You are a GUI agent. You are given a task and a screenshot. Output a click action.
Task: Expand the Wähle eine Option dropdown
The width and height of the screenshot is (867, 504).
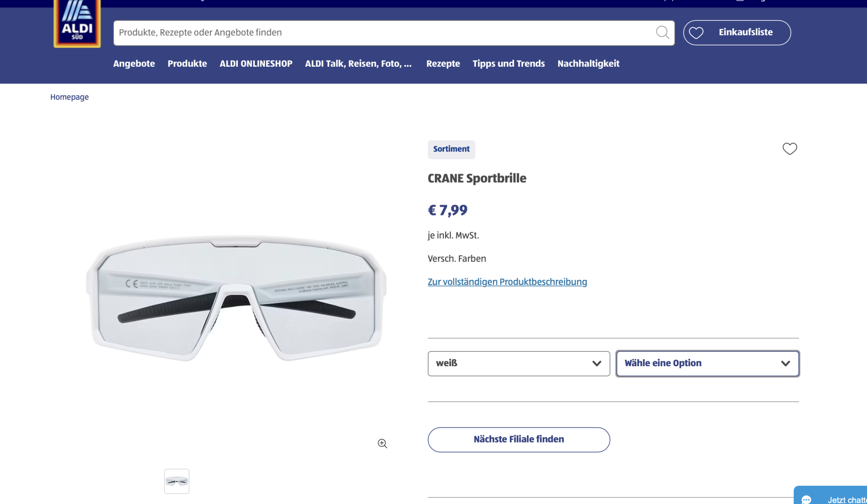click(x=707, y=364)
